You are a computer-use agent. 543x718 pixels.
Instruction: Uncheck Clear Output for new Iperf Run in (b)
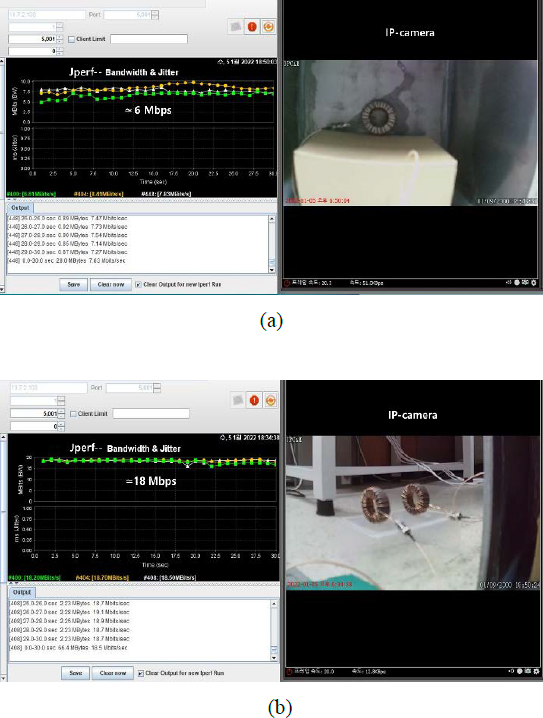[141, 673]
